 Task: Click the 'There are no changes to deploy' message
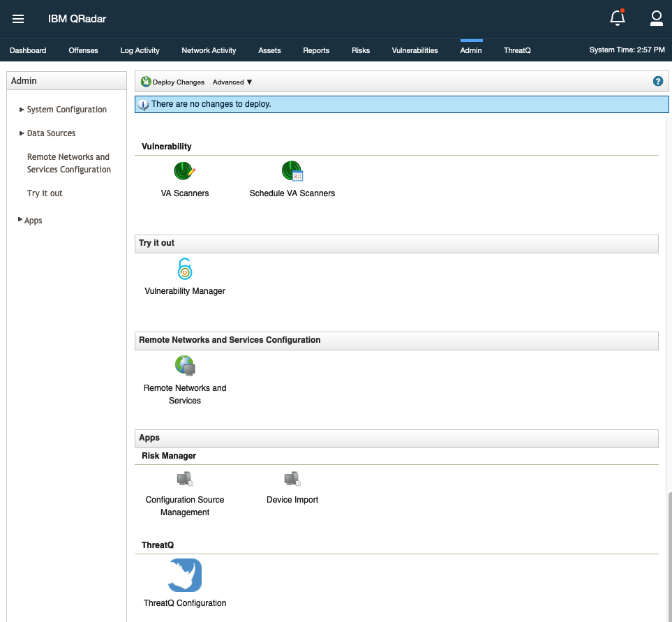pyautogui.click(x=211, y=104)
